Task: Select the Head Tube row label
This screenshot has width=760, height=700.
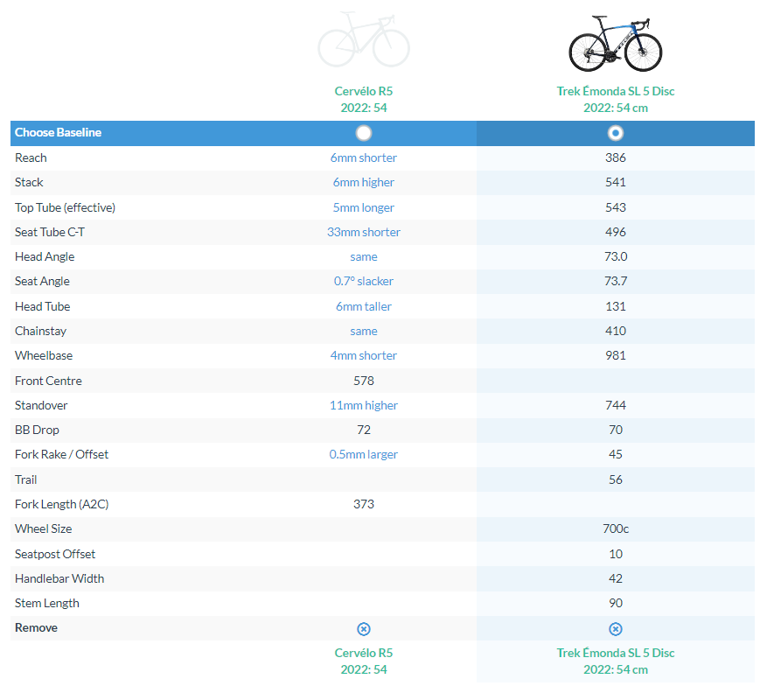Action: click(42, 306)
